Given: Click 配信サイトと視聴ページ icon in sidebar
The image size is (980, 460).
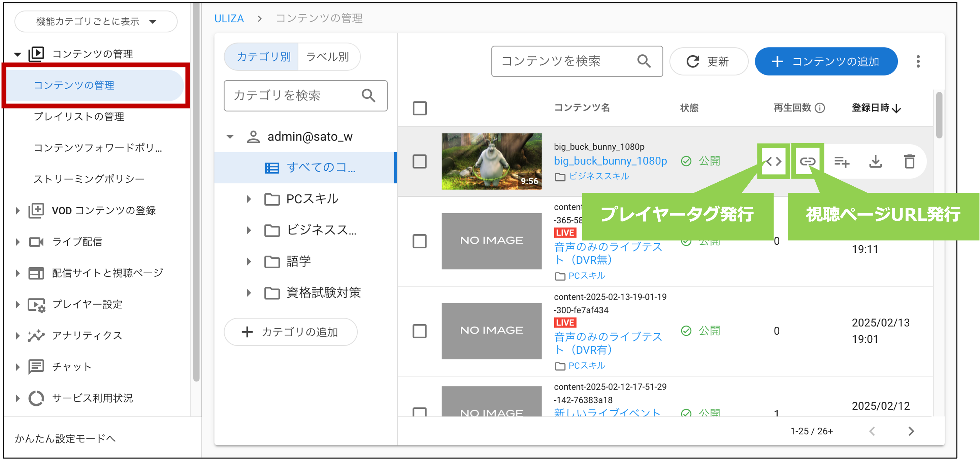Looking at the screenshot, I should point(36,273).
